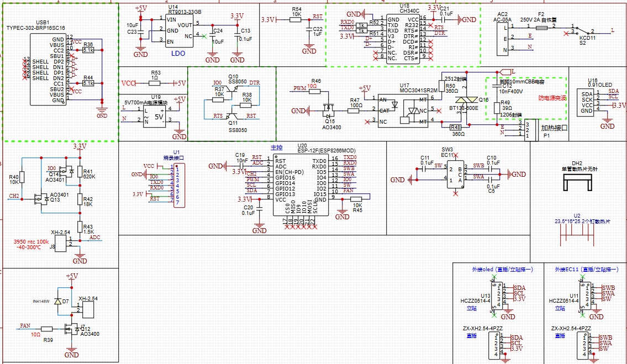
Task: Click the blue LDO text label
Action: 178,54
